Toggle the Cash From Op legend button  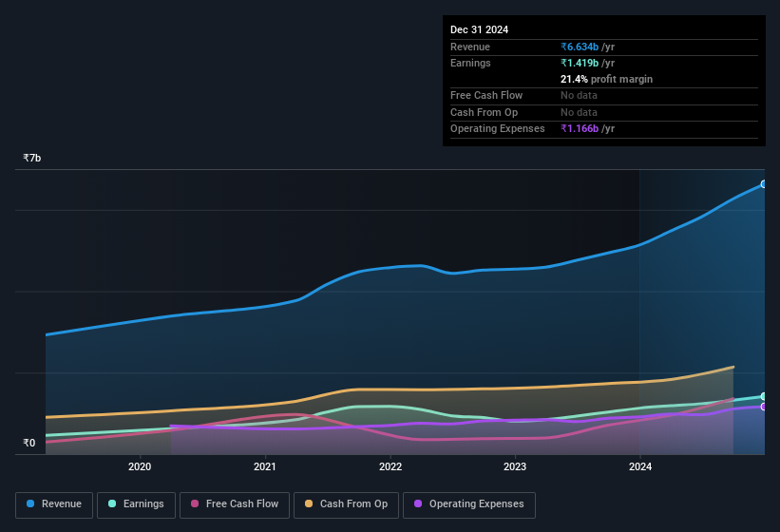click(x=346, y=504)
